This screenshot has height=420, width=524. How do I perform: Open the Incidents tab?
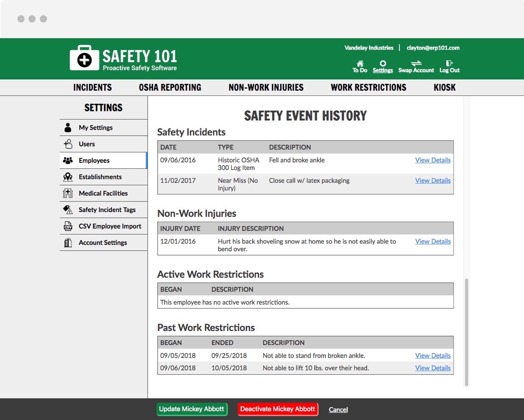click(92, 87)
